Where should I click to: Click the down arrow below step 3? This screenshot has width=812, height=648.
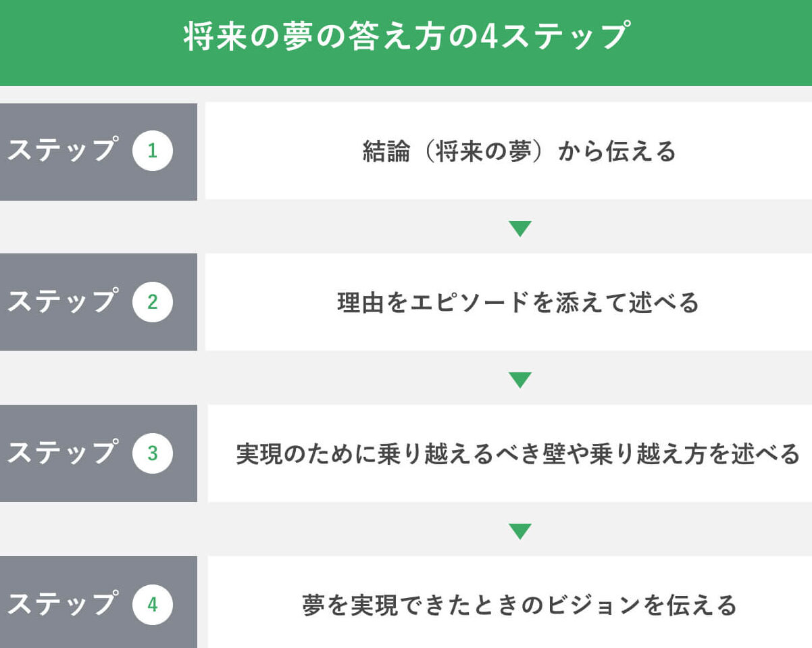519,531
